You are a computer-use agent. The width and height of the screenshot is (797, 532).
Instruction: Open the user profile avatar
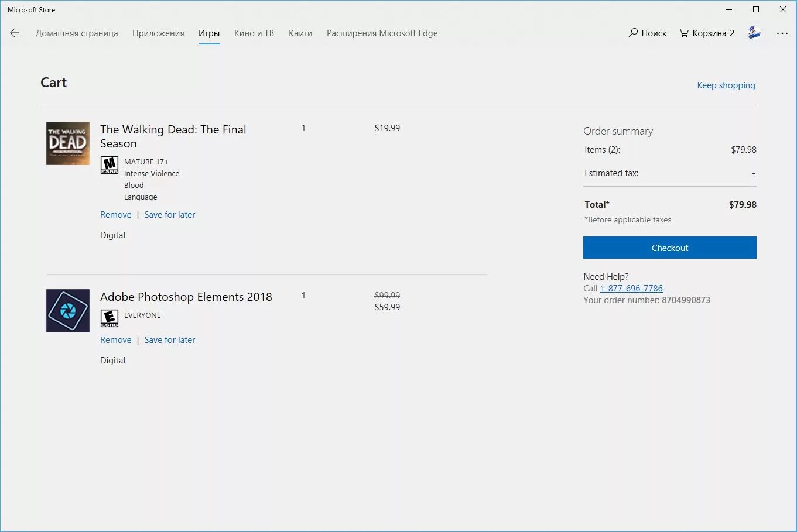click(x=754, y=33)
